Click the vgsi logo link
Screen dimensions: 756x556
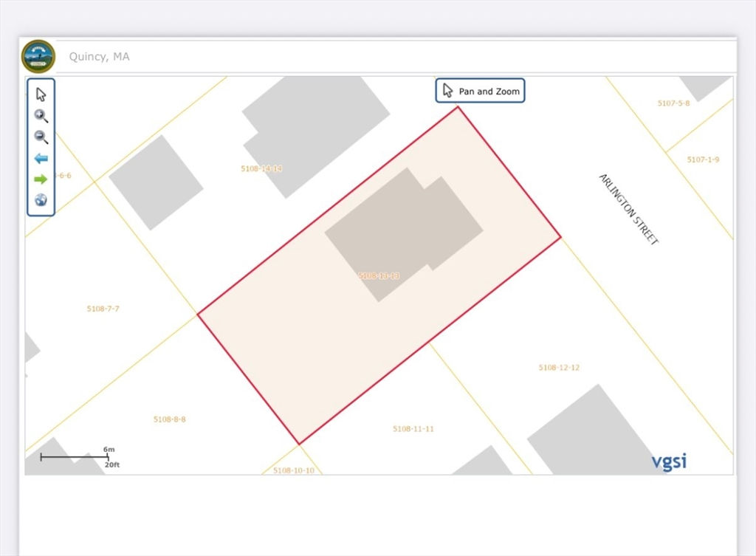669,461
